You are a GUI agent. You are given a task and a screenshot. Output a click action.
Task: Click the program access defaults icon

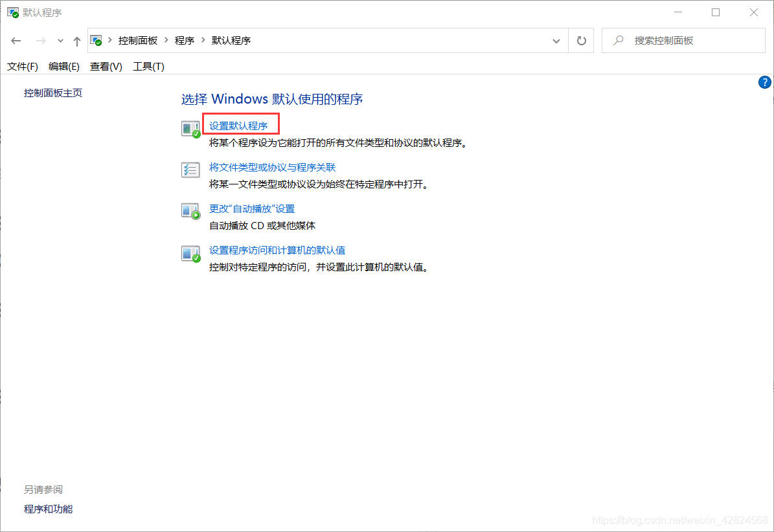190,254
